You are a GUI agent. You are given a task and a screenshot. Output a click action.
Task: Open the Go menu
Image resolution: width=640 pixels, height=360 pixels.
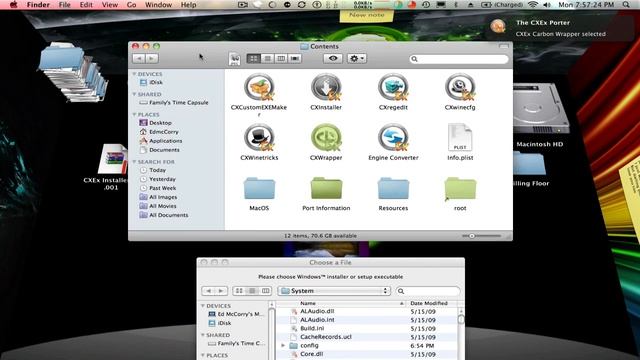(x=131, y=5)
